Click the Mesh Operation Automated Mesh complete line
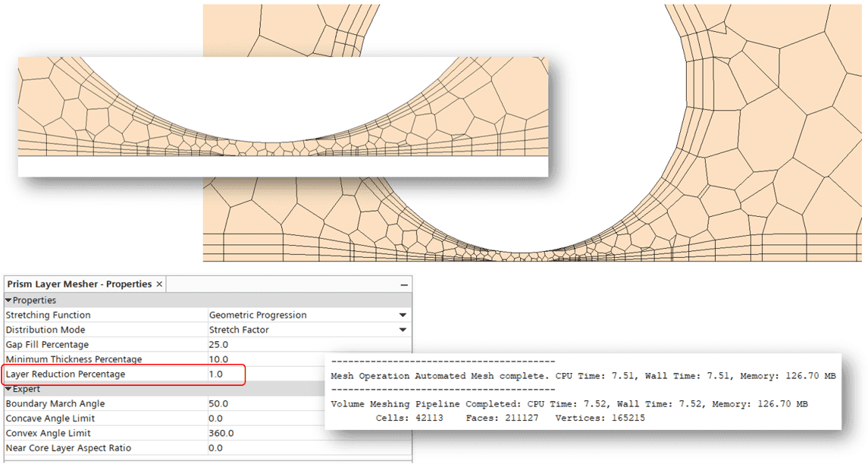 coord(583,376)
